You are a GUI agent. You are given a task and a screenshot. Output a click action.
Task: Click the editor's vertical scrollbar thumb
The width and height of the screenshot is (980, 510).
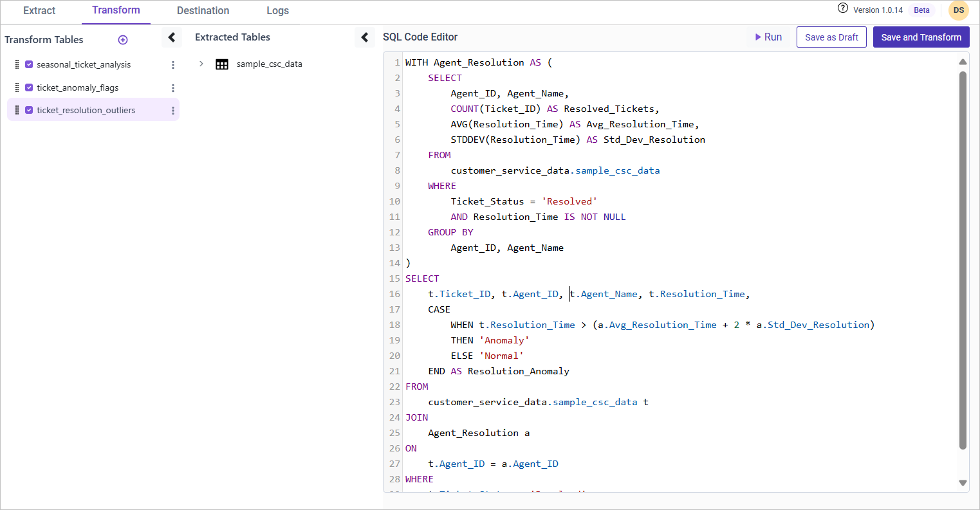pyautogui.click(x=963, y=257)
